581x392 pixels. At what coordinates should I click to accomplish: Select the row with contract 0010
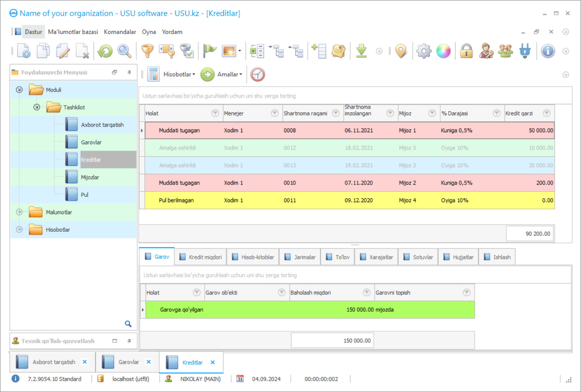349,183
